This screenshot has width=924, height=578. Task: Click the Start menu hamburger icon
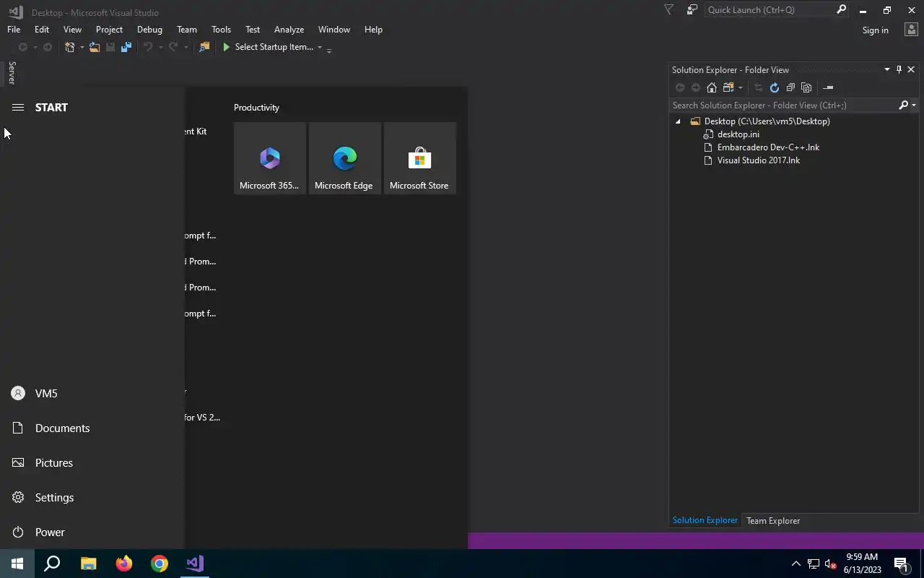coord(18,107)
